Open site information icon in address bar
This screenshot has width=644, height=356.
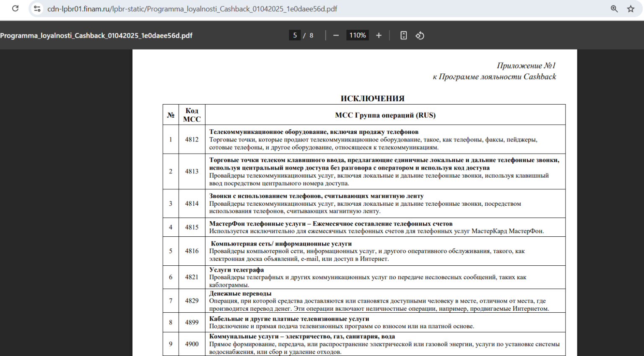coord(37,9)
